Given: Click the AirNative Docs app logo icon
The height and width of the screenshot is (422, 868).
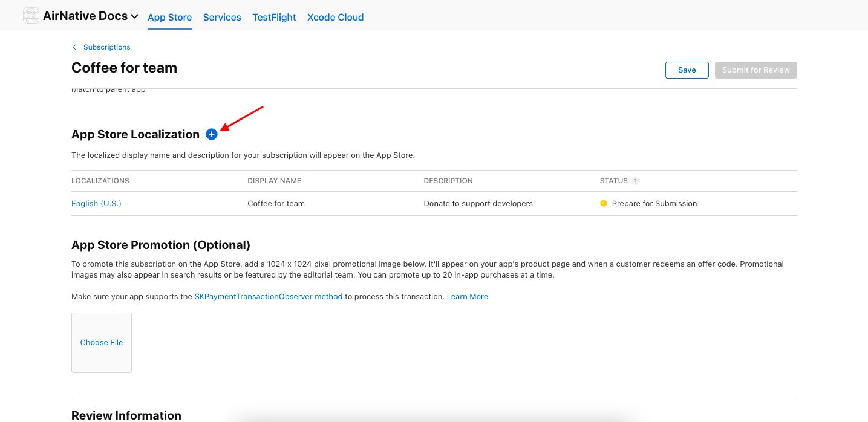Looking at the screenshot, I should click(x=31, y=16).
